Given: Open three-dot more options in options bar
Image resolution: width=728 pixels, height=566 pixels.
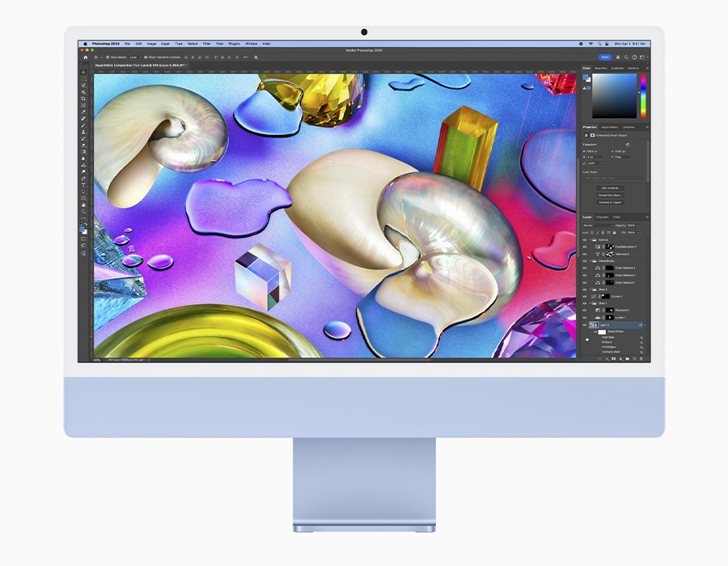Looking at the screenshot, I should 246,57.
